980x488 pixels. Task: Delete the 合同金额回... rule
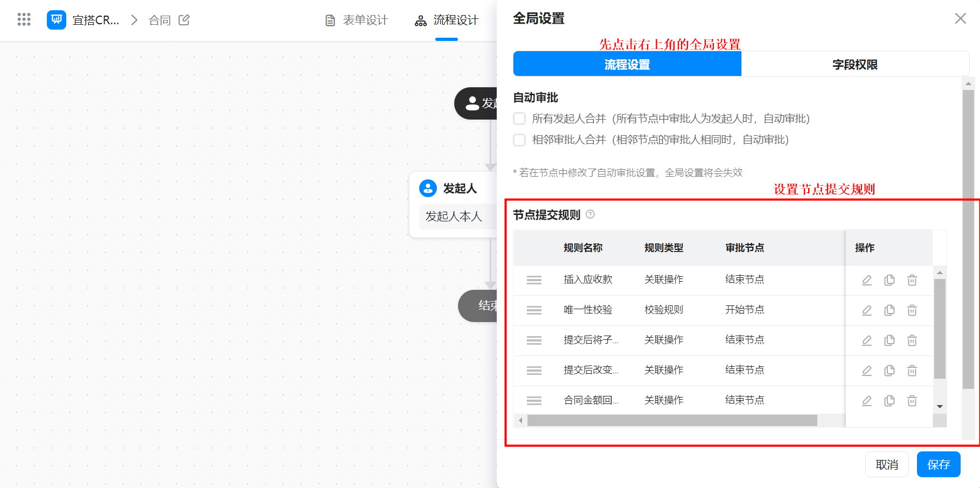pos(912,401)
